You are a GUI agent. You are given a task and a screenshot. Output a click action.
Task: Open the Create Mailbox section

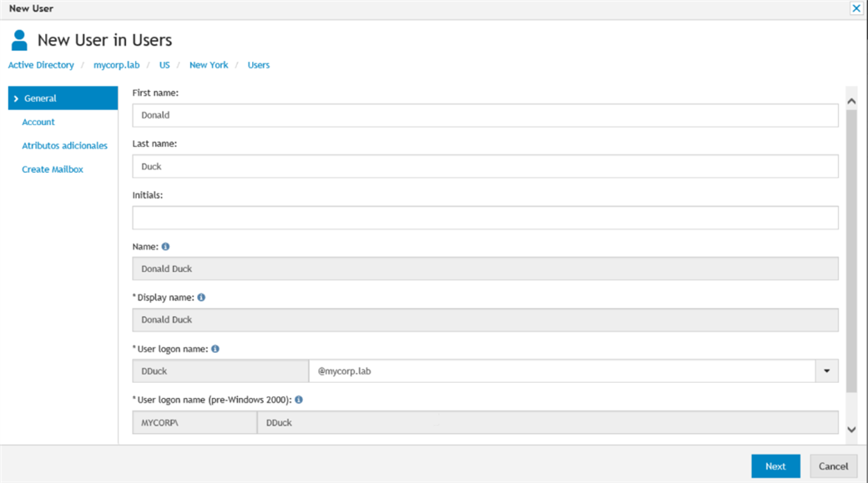[x=53, y=170]
